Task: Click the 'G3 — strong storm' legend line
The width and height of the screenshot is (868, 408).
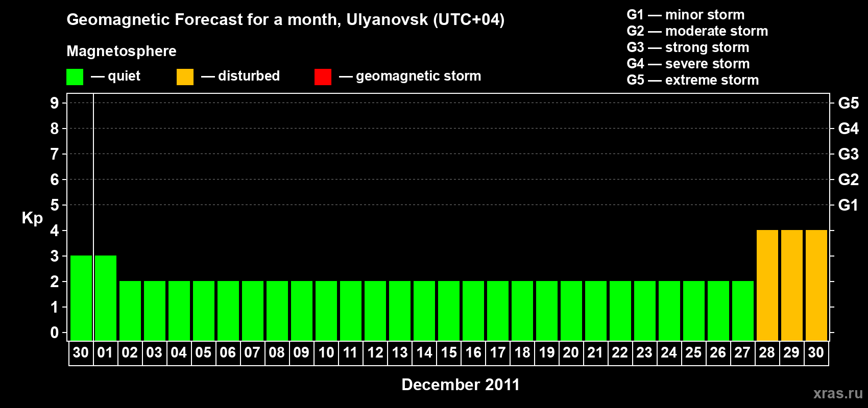Action: (688, 47)
